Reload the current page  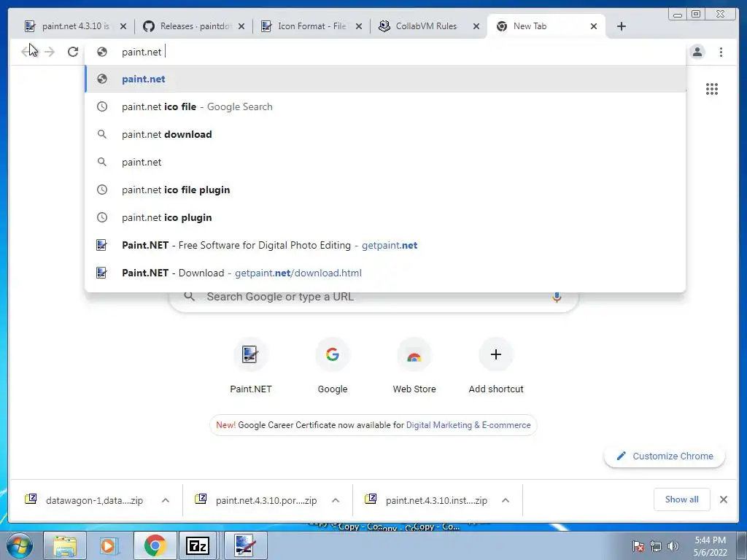(73, 52)
